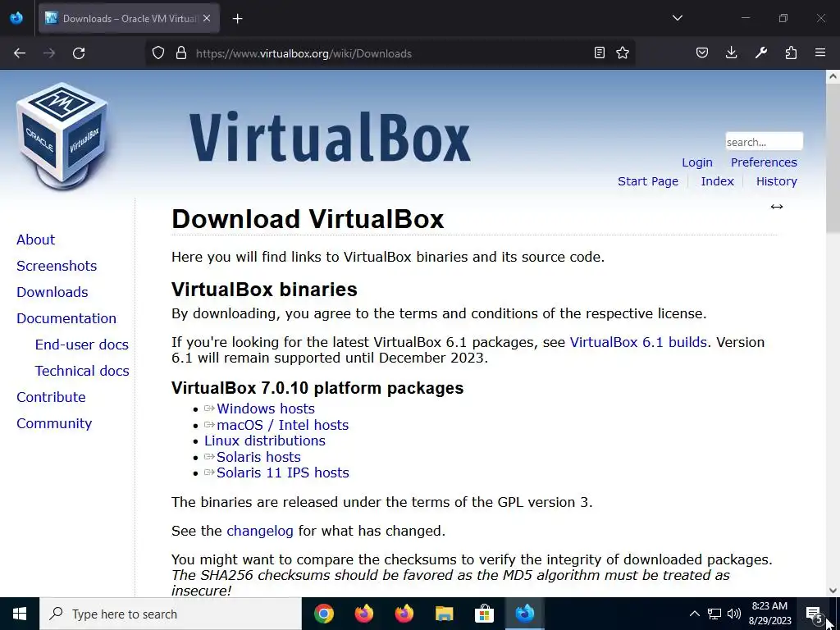
Task: Select the Downloads – Oracle VM VirtualBox tab
Action: click(x=129, y=19)
